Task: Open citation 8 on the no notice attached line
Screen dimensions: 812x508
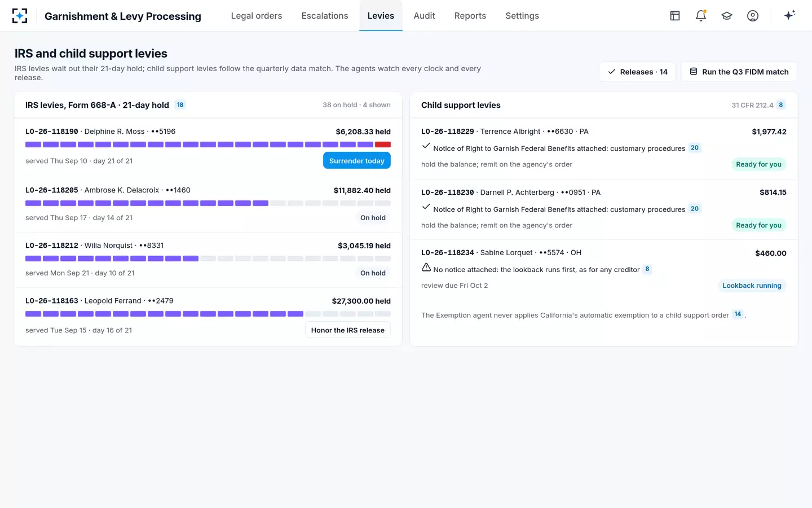Action: click(x=647, y=269)
